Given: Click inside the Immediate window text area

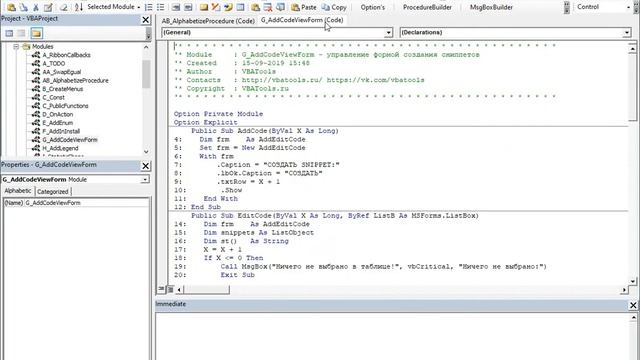Looking at the screenshot, I should coord(392,336).
